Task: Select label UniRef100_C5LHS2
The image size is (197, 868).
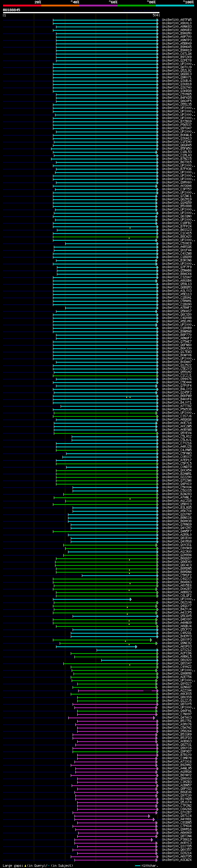Action: click(177, 436)
